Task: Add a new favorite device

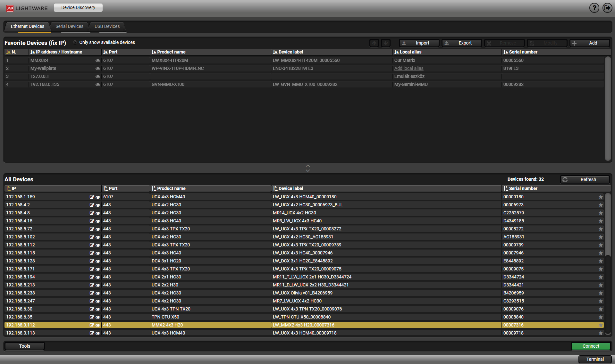Action: [590, 43]
